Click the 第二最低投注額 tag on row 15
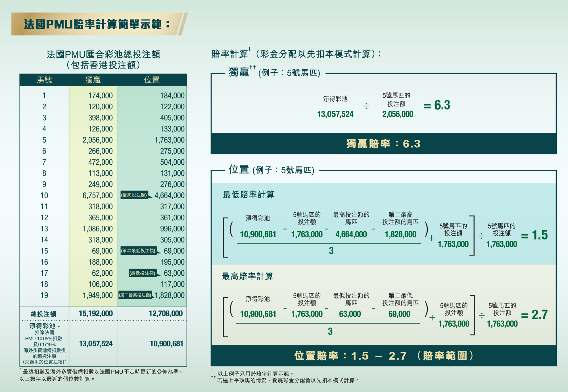This screenshot has width=568, height=392. (138, 251)
